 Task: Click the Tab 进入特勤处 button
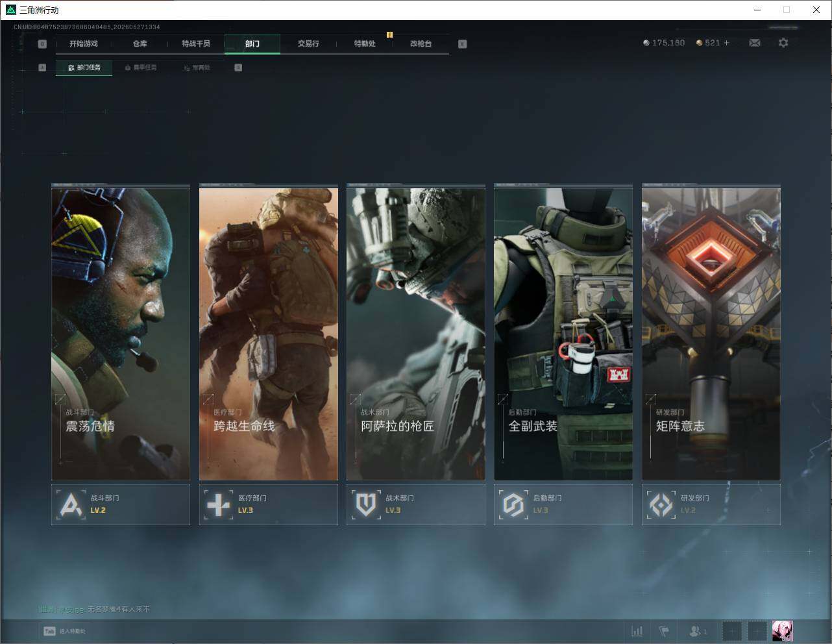click(64, 631)
